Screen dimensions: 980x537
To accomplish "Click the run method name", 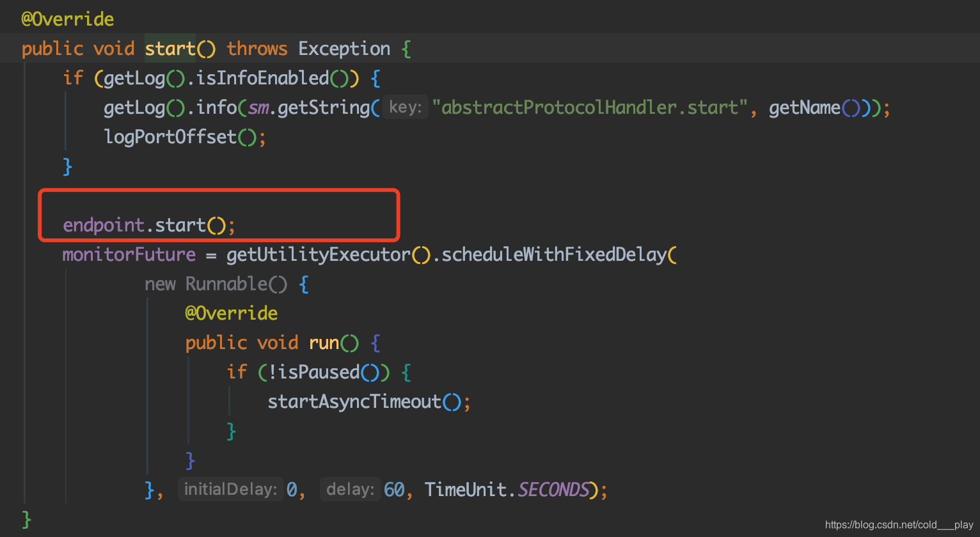I will click(324, 343).
